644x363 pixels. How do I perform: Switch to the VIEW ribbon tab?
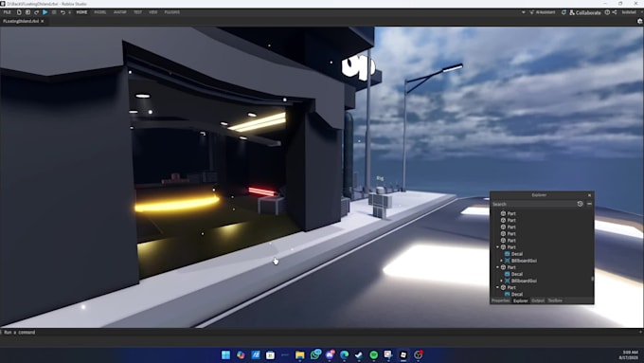point(153,12)
